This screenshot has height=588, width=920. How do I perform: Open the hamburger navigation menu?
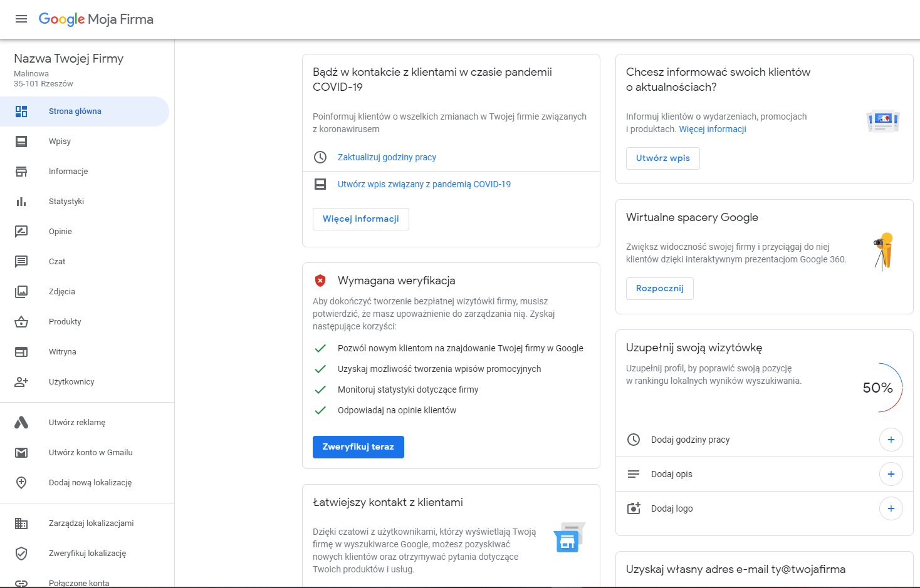point(21,19)
